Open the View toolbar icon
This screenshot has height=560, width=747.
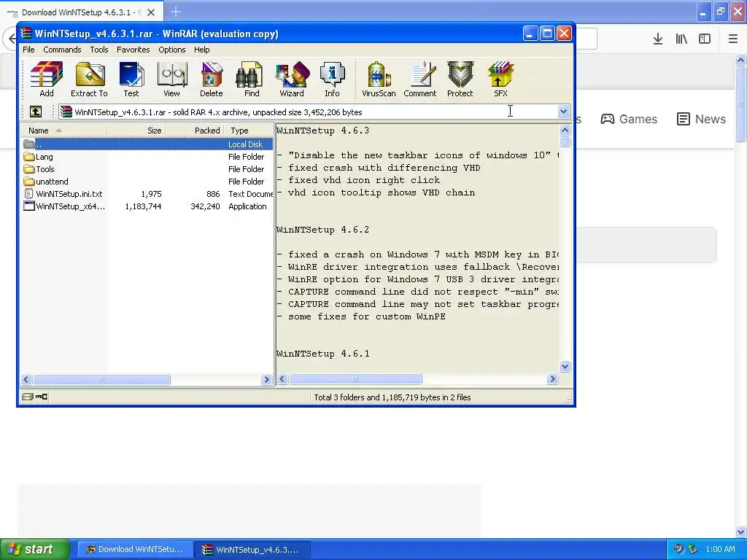click(x=171, y=79)
